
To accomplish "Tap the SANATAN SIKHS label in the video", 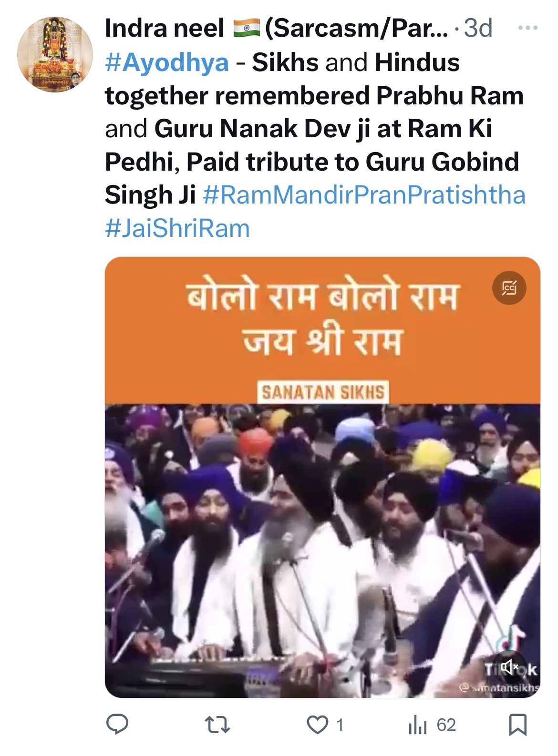I will click(323, 392).
